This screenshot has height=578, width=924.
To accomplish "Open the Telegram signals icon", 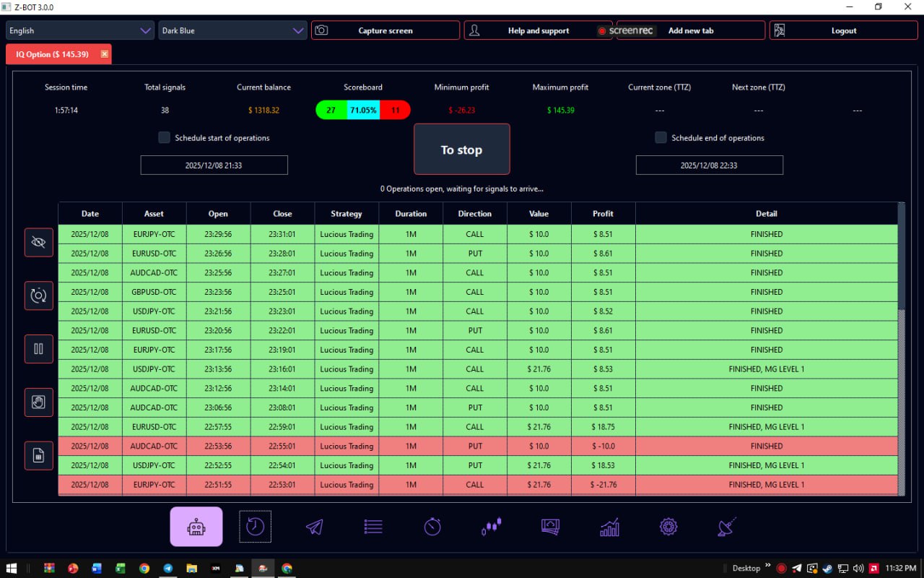I will (314, 526).
